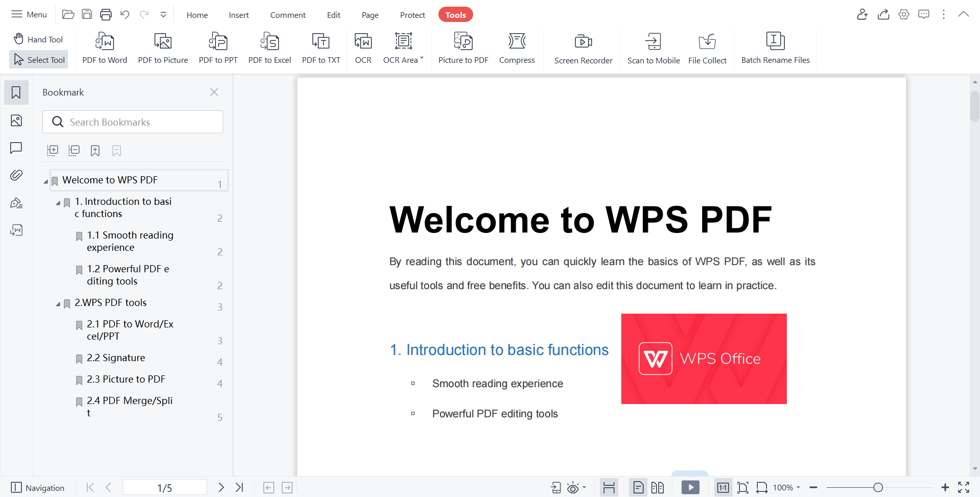The width and height of the screenshot is (980, 497).
Task: Activate the Hand Tool
Action: tap(38, 39)
